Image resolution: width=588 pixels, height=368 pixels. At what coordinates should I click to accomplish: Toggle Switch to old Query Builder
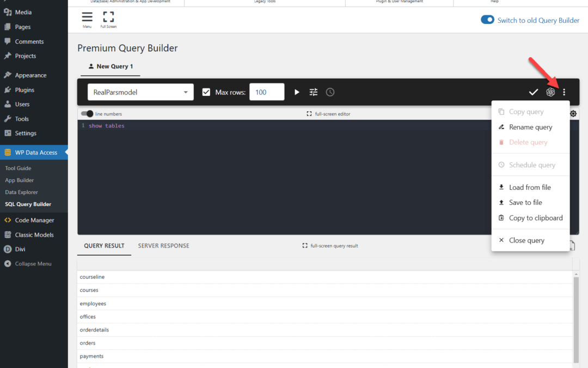pos(487,20)
